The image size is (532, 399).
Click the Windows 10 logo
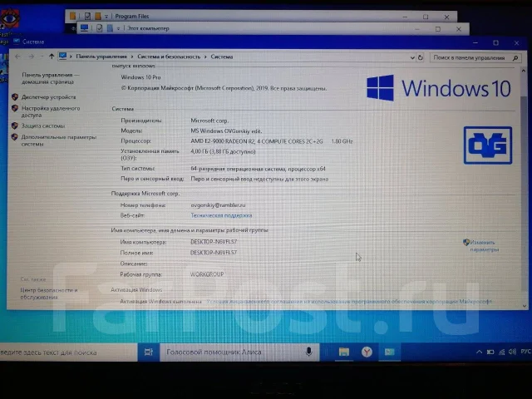tap(439, 88)
